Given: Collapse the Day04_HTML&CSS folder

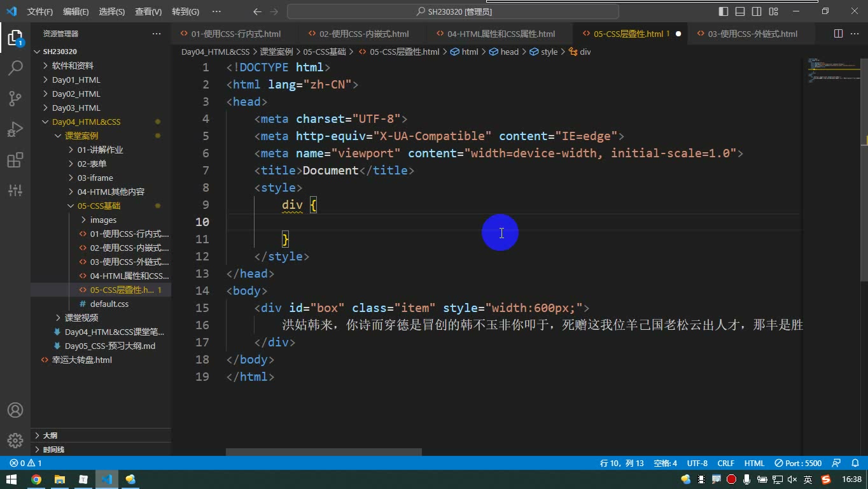Looking at the screenshot, I should pos(101,122).
